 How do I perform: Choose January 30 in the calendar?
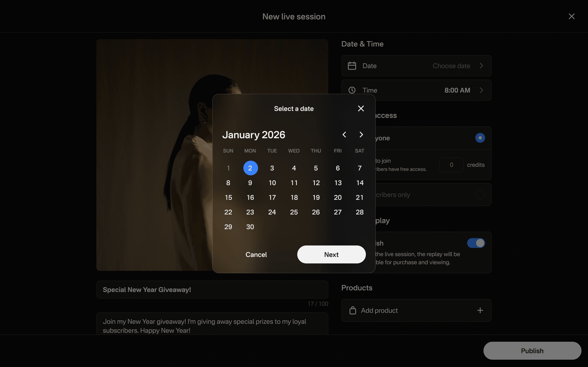click(x=250, y=227)
